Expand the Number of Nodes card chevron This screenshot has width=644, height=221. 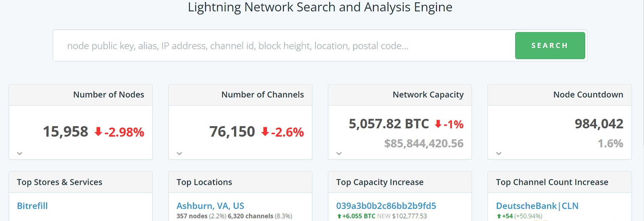(x=20, y=154)
